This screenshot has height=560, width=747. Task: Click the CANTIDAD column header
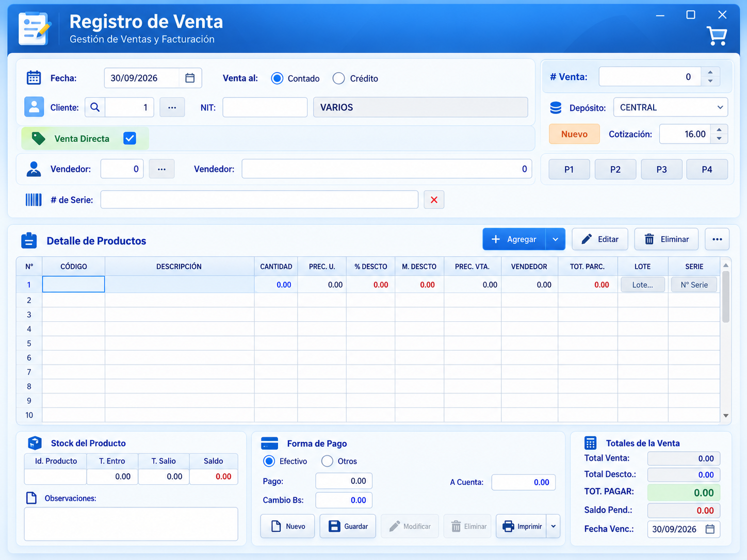click(x=276, y=267)
